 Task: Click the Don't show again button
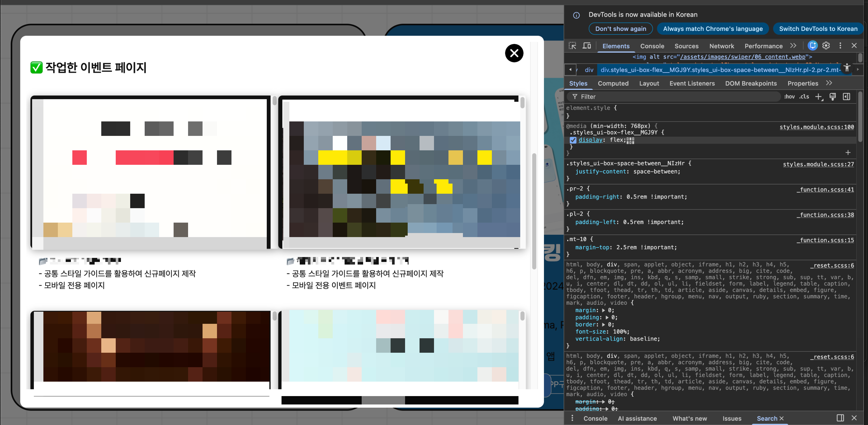tap(620, 29)
